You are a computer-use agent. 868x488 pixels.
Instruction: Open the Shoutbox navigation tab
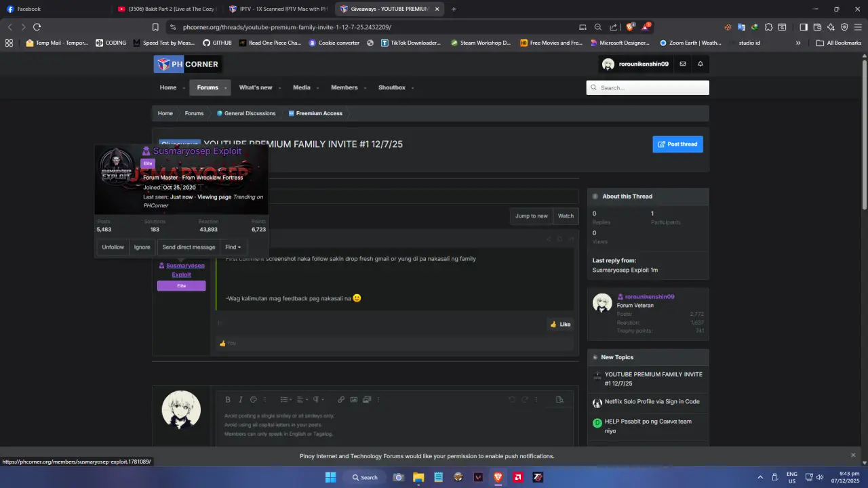point(391,87)
